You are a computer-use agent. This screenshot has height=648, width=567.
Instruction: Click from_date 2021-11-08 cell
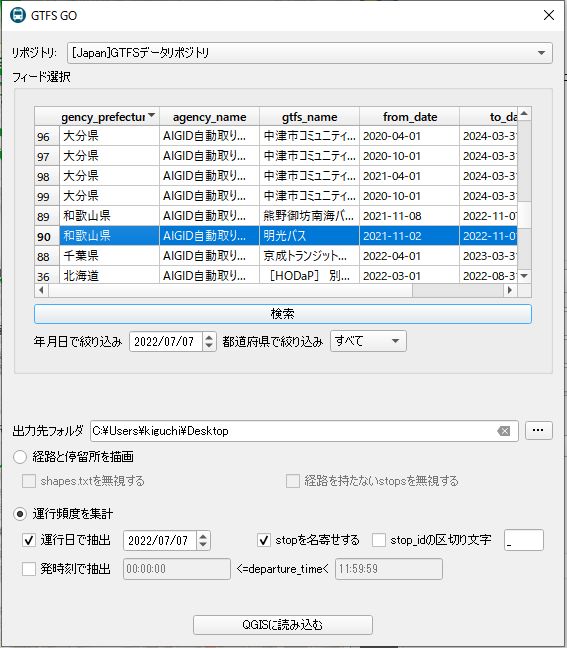point(410,216)
